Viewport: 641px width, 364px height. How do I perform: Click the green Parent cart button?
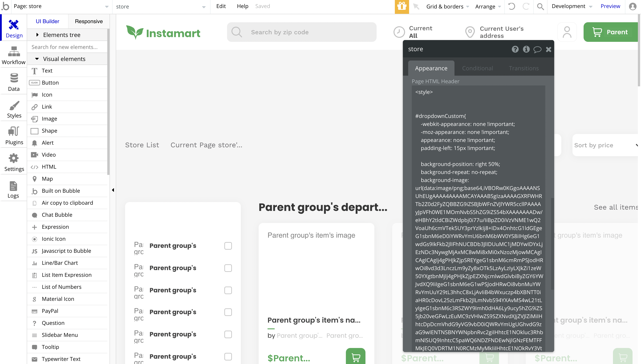tap(610, 32)
